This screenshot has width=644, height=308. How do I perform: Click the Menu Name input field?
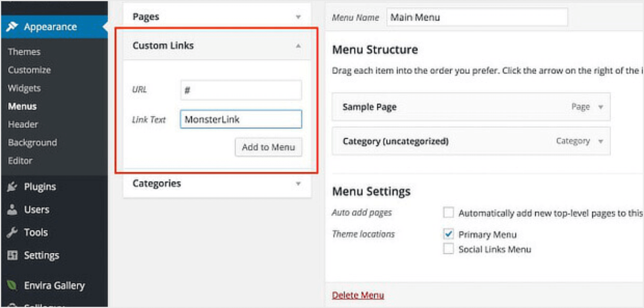coord(477,17)
